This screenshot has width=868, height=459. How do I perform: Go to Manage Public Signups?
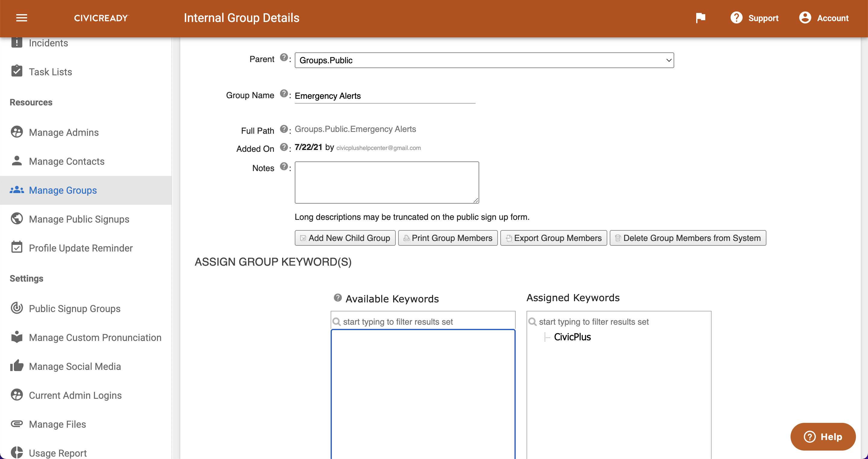pyautogui.click(x=79, y=219)
